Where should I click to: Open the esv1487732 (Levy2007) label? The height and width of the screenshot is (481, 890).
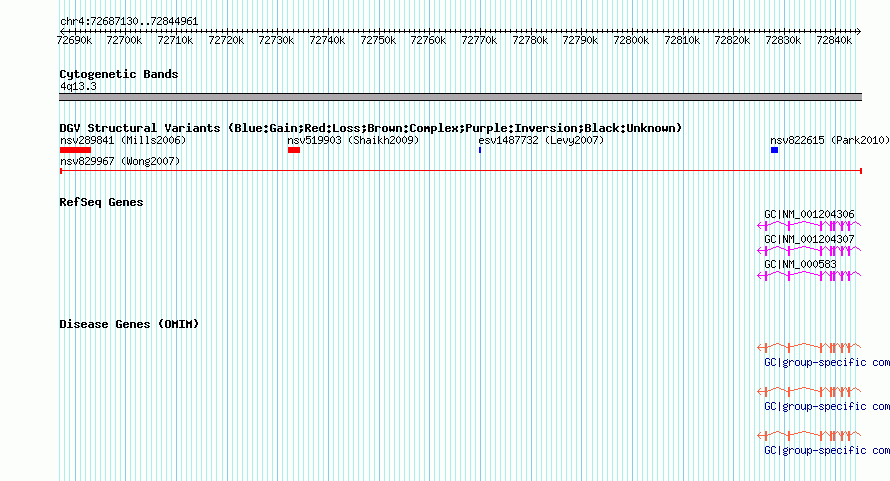click(541, 140)
